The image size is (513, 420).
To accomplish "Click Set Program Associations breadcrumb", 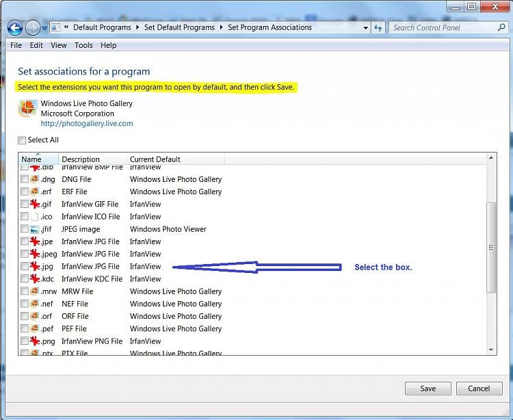I will (269, 27).
